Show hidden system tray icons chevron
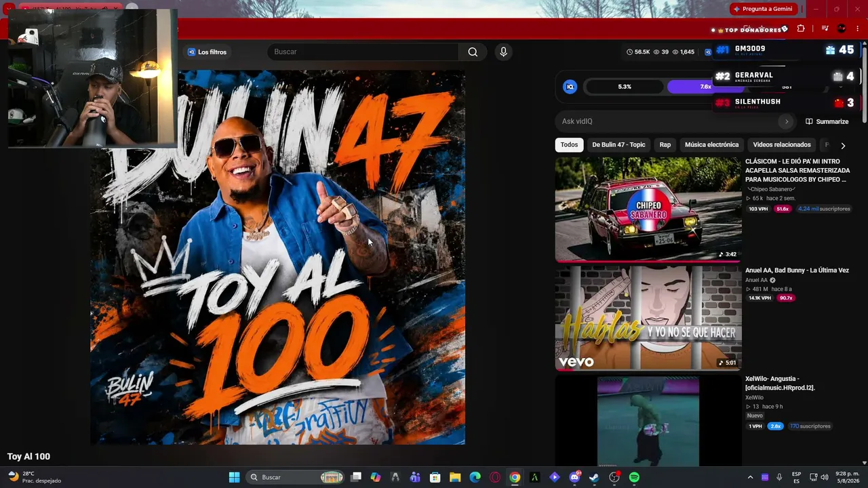The width and height of the screenshot is (868, 488). (750, 477)
